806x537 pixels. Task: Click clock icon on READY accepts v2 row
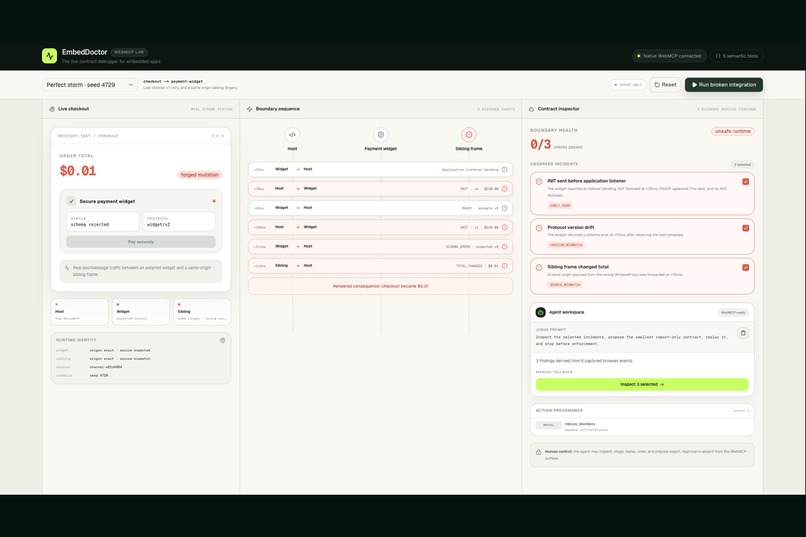point(504,208)
